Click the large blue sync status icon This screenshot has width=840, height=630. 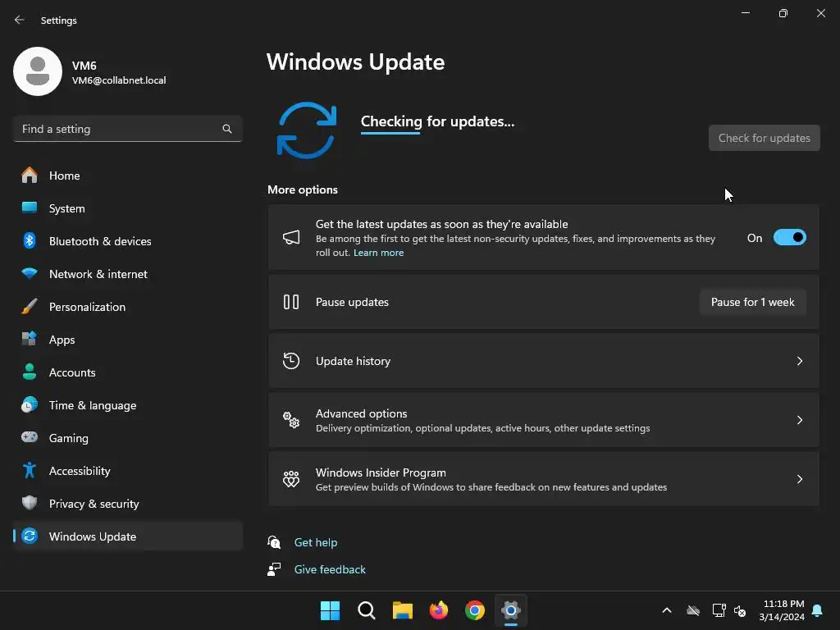click(307, 130)
